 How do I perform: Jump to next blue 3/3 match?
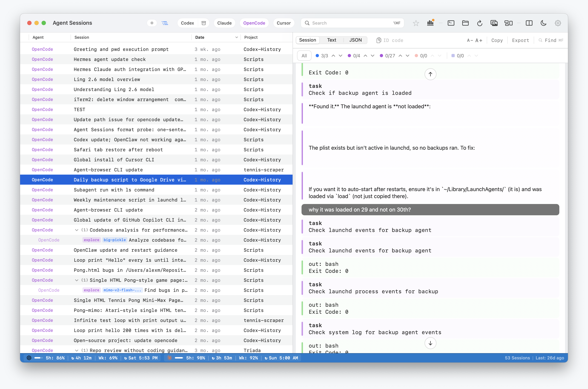(x=341, y=56)
